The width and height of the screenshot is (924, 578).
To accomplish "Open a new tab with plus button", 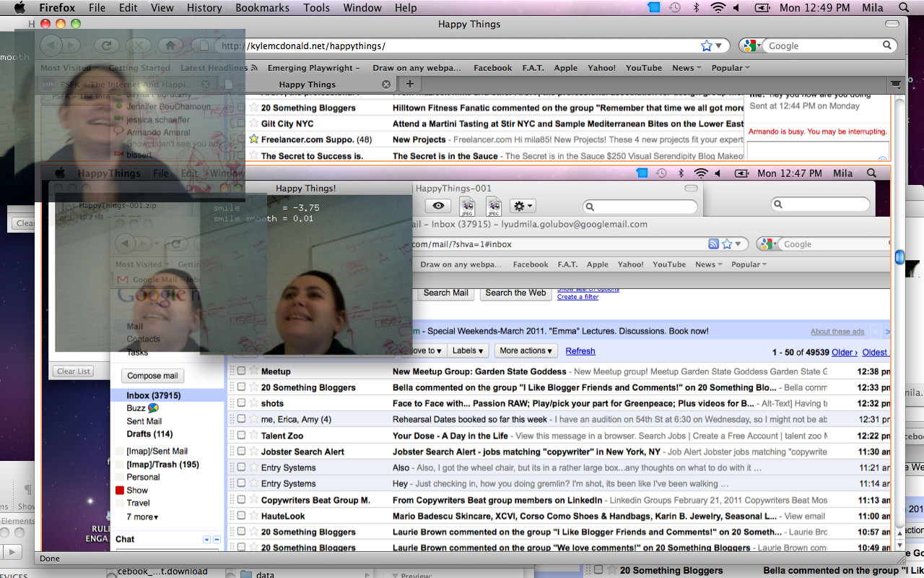I will tap(409, 85).
